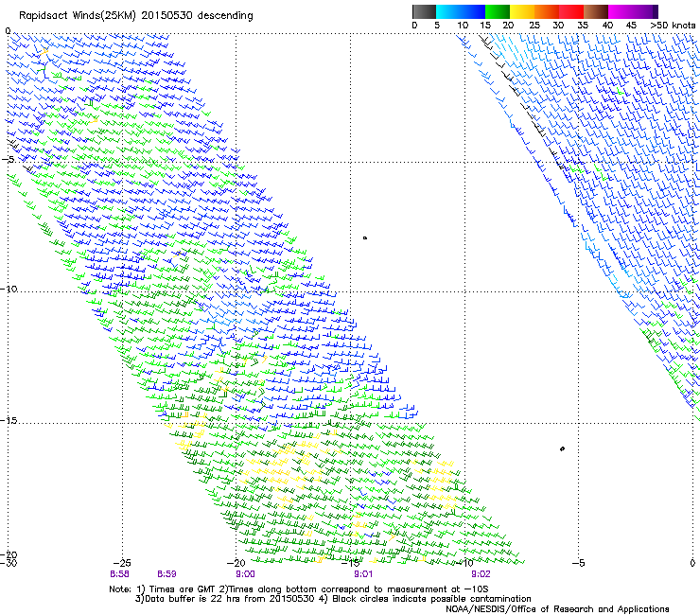
Task: Select the green 15-20 knots legend swatch
Action: click(498, 11)
